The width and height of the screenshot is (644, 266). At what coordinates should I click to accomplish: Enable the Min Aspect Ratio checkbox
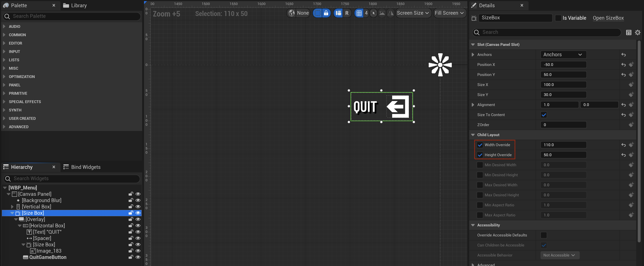click(480, 205)
